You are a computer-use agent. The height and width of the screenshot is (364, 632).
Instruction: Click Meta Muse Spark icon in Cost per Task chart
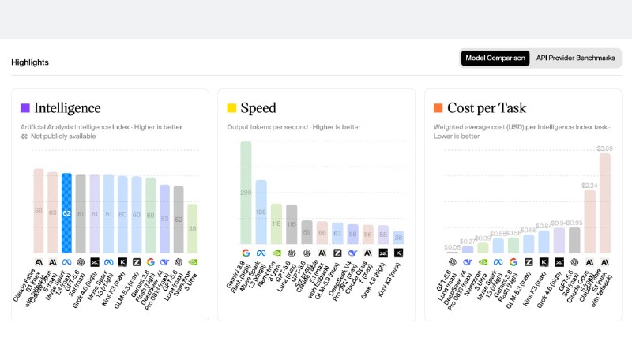498,262
